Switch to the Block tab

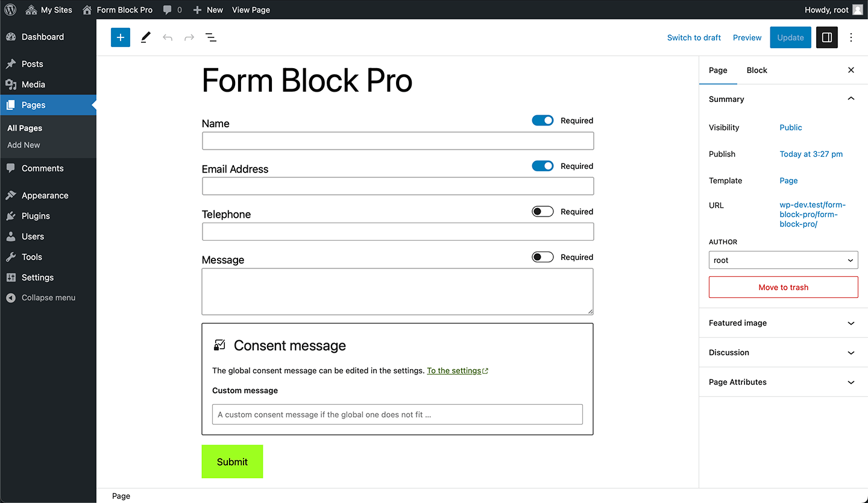[756, 70]
